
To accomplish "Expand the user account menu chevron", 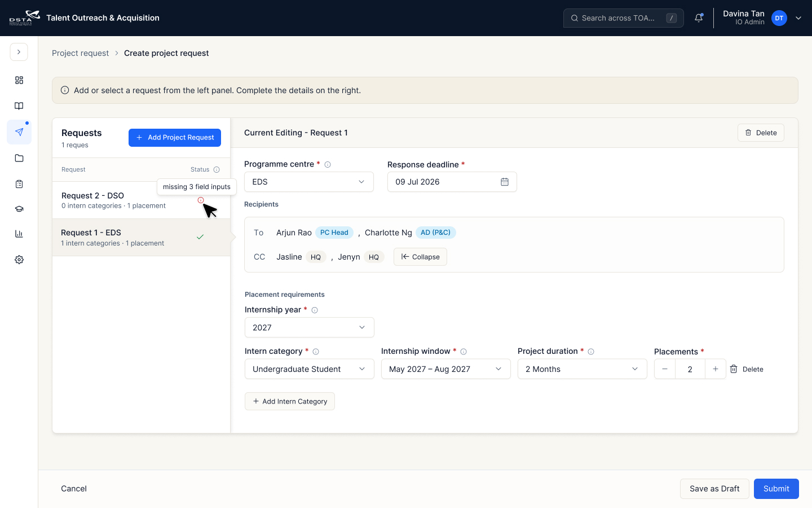I will coord(798,18).
